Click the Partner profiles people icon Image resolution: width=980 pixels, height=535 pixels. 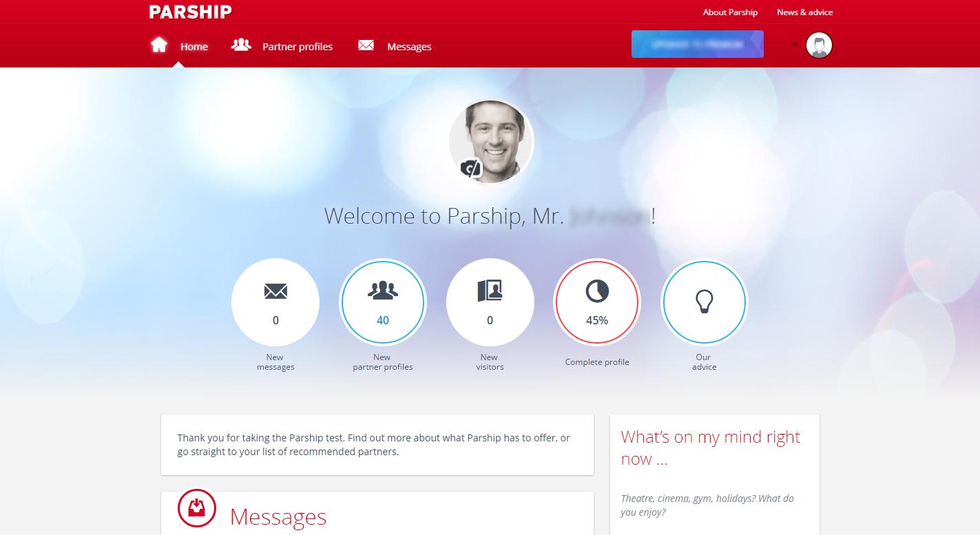click(x=241, y=45)
